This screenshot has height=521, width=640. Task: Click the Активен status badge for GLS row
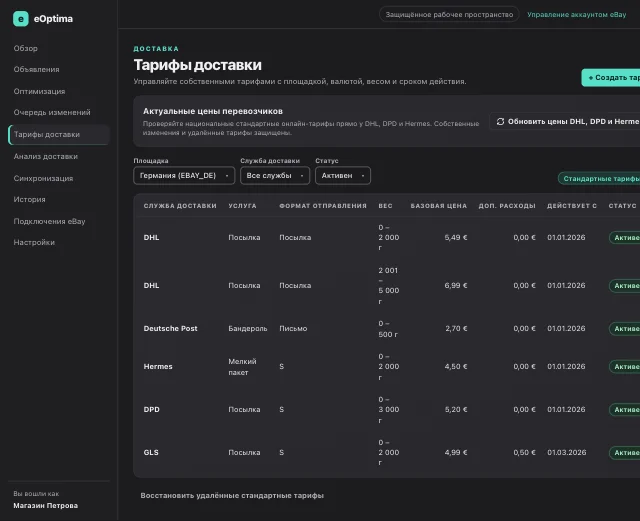625,453
